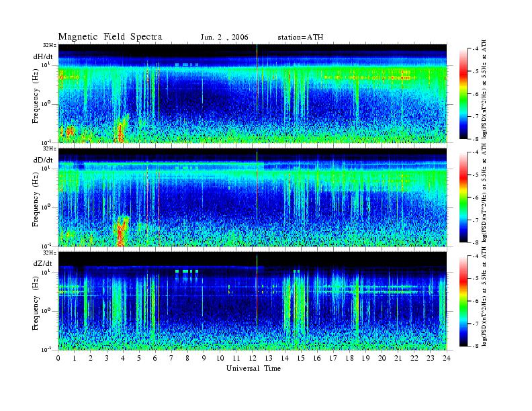Image resolution: width=532 pixels, height=411 pixels.
Task: Click the "32Hz" tick label above dH/dt
Action: pos(50,45)
